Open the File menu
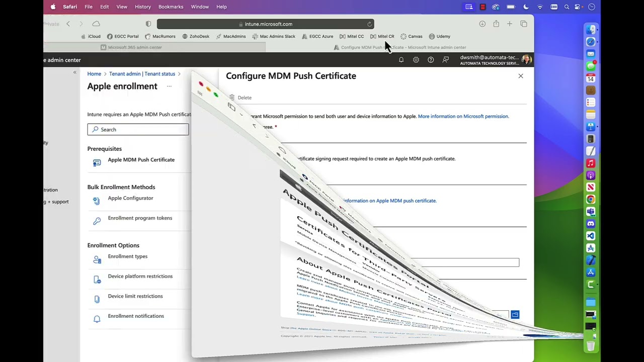The width and height of the screenshot is (644, 362). click(x=89, y=7)
